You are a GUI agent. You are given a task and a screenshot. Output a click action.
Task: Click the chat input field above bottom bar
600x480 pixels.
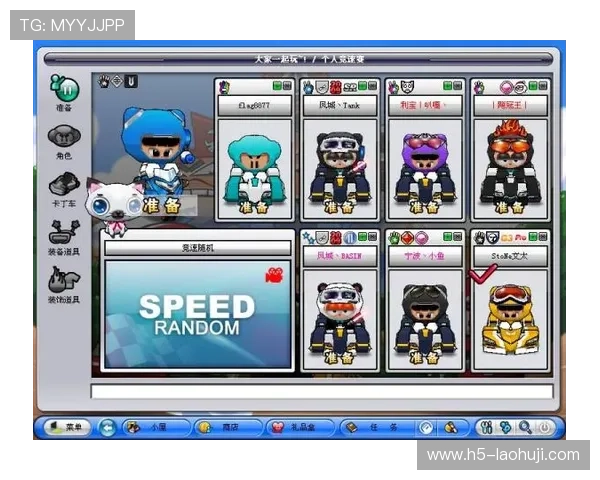[320, 392]
